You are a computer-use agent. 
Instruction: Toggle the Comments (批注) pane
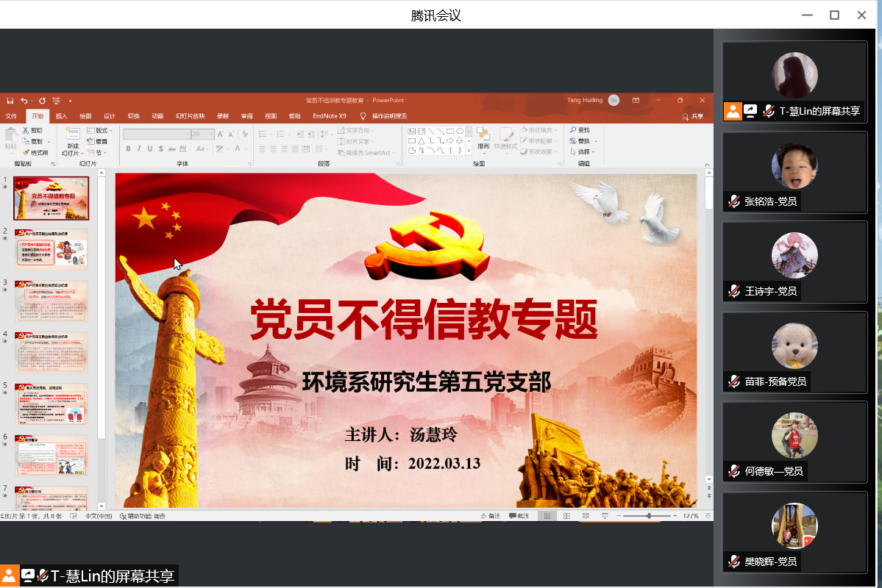click(x=519, y=516)
